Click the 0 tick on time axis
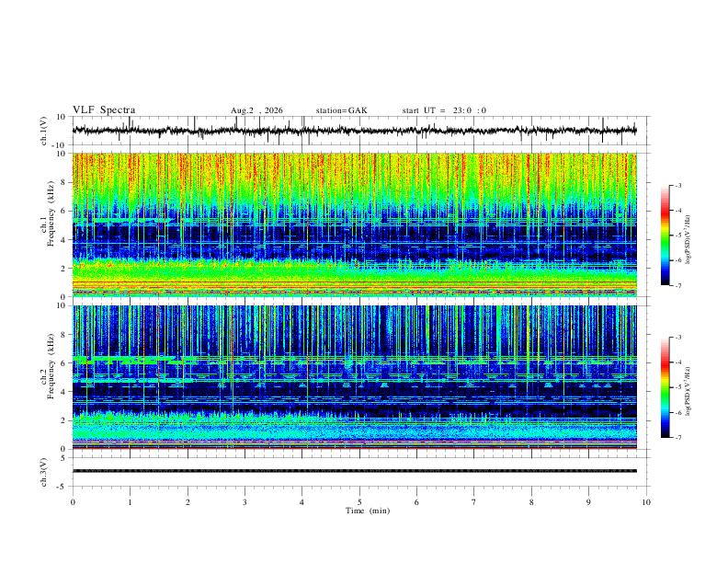The height and width of the screenshot is (563, 728). 73,502
